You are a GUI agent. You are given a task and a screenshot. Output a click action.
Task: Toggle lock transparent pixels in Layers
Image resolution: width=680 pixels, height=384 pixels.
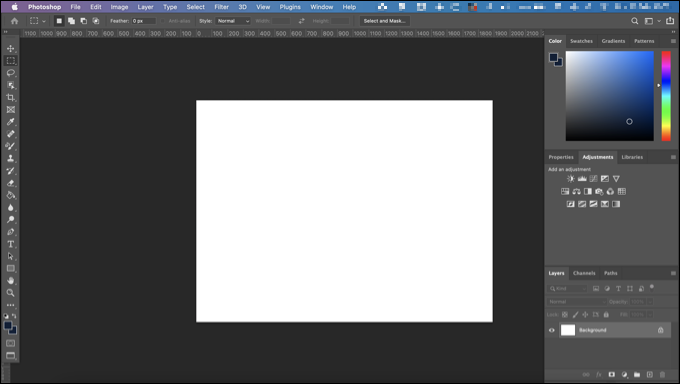(x=565, y=315)
